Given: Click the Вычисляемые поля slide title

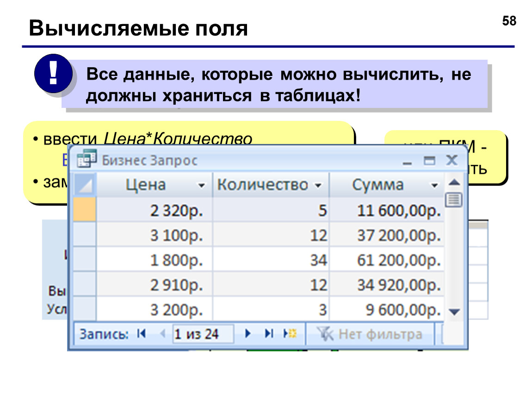Looking at the screenshot, I should coord(138,28).
